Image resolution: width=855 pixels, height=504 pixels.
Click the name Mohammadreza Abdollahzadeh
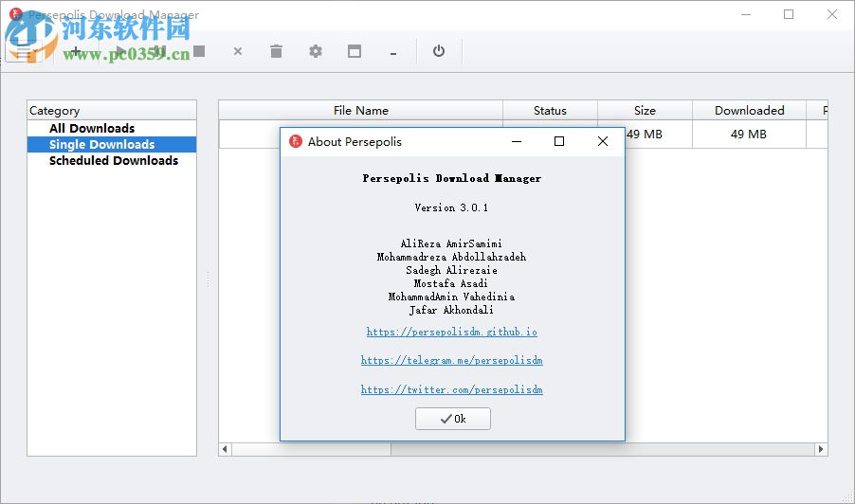pyautogui.click(x=451, y=257)
